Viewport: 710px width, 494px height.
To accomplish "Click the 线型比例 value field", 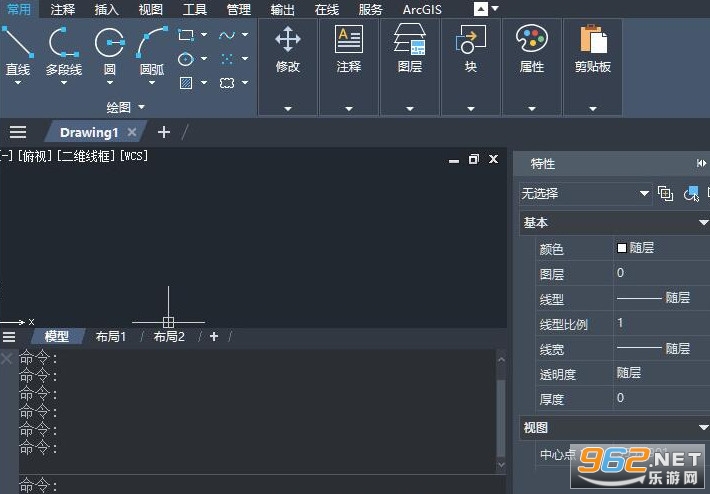I will point(662,323).
